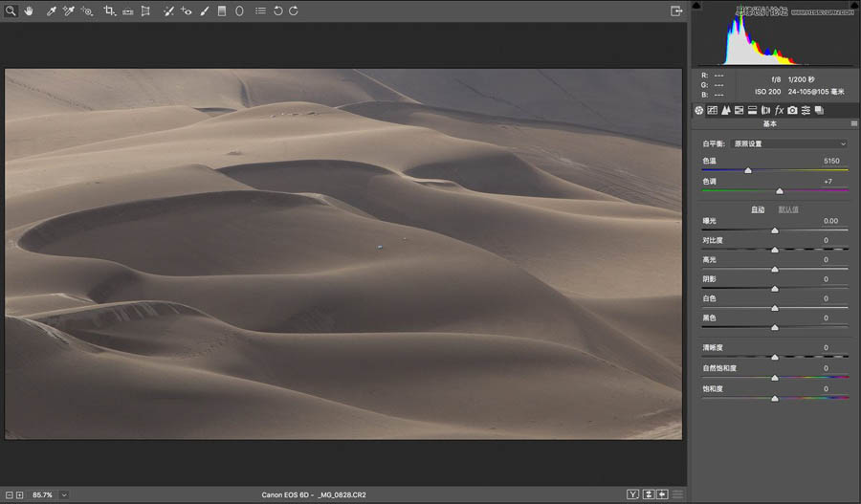Open the Tone Curve panel tab

point(713,110)
